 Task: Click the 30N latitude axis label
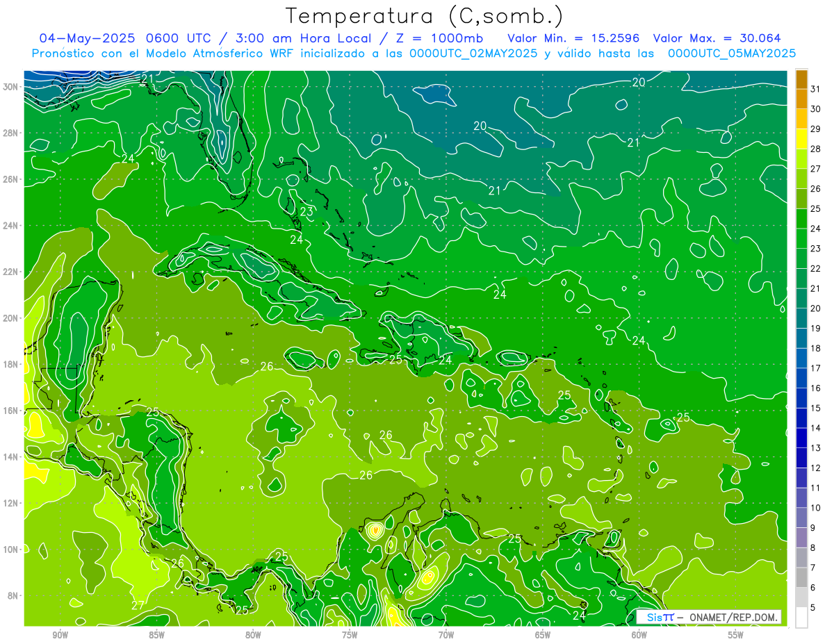pyautogui.click(x=11, y=87)
